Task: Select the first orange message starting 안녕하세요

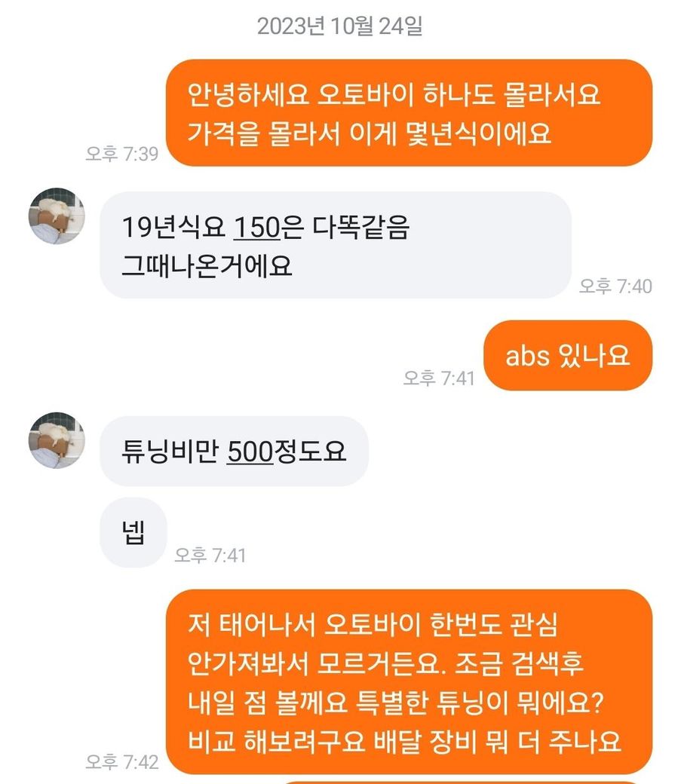Action: pyautogui.click(x=409, y=113)
